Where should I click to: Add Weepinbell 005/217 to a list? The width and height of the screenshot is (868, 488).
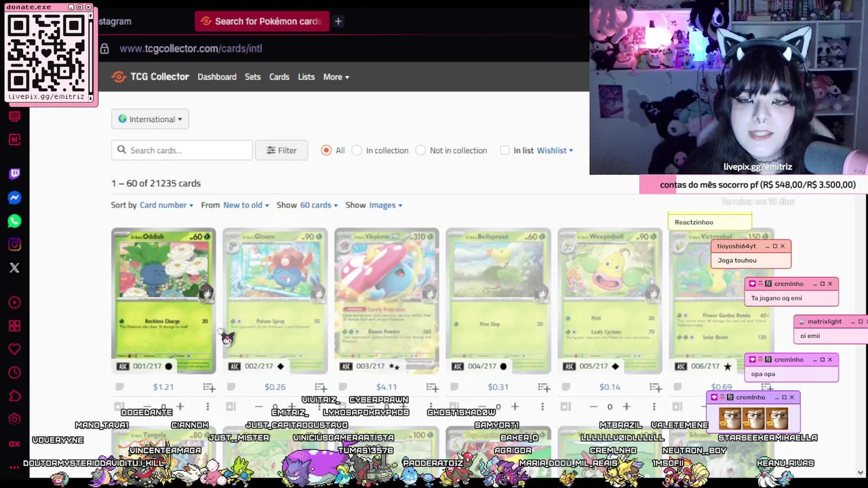tap(655, 387)
